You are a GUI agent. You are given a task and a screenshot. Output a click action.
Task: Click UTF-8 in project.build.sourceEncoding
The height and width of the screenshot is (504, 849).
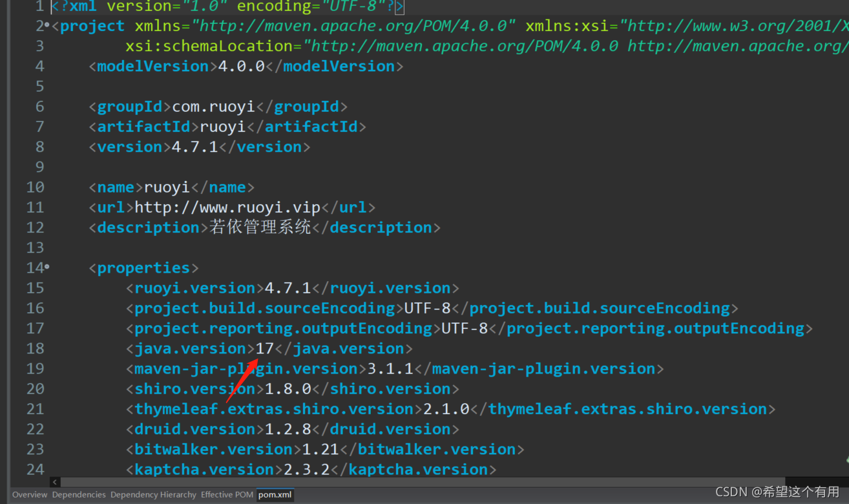pos(428,308)
